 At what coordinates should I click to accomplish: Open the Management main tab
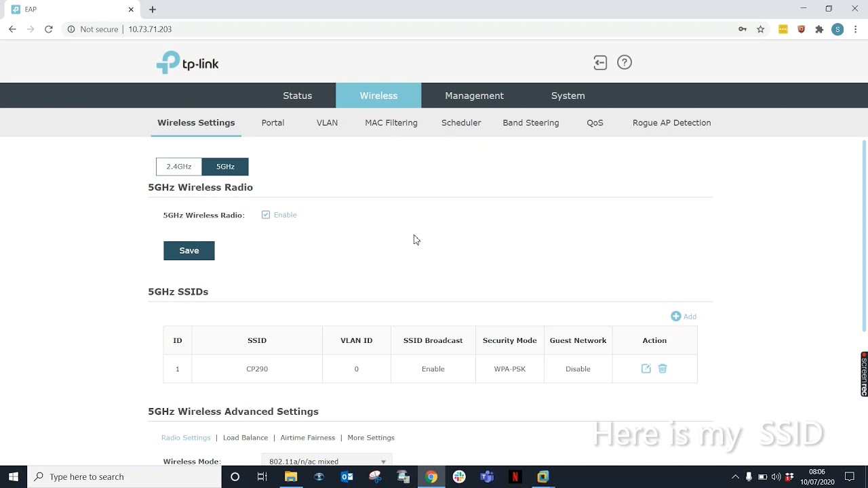coord(474,96)
